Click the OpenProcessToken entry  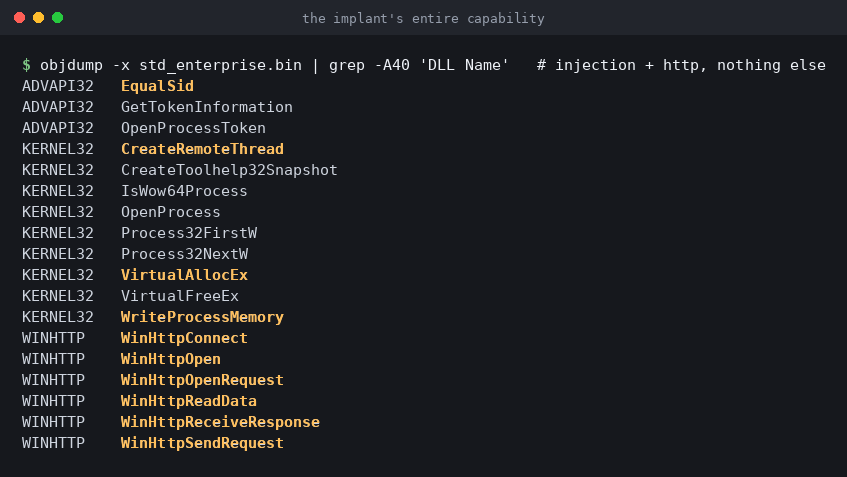[x=193, y=128]
